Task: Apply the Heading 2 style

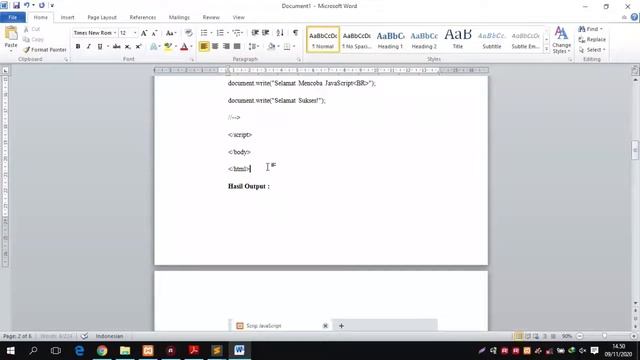Action: coord(424,40)
